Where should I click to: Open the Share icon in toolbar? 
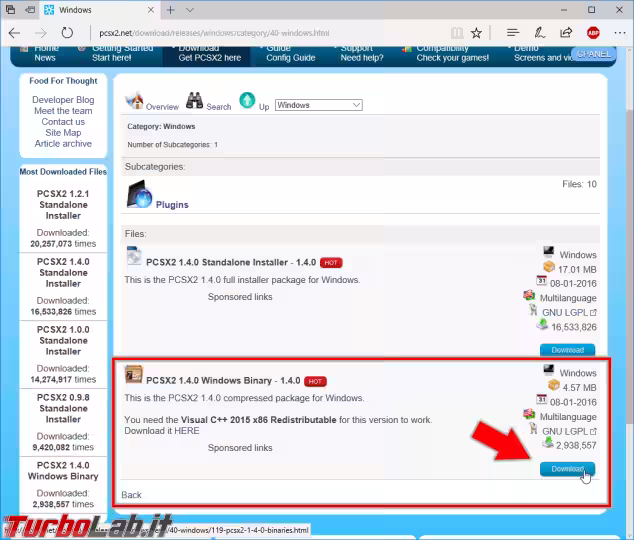pos(566,33)
